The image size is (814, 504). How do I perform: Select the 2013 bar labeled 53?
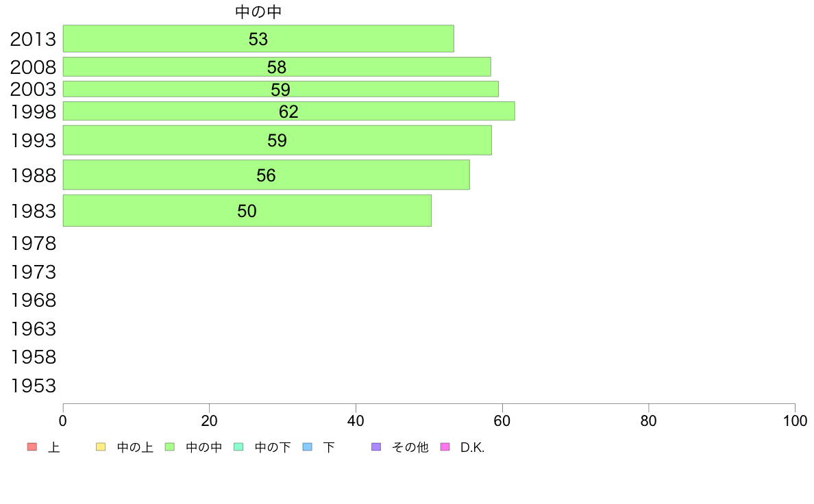pyautogui.click(x=258, y=38)
